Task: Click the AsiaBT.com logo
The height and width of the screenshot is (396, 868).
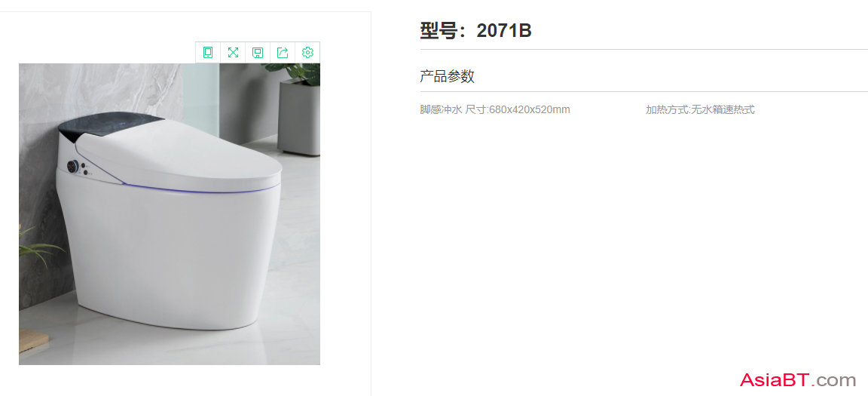Action: 798,380
